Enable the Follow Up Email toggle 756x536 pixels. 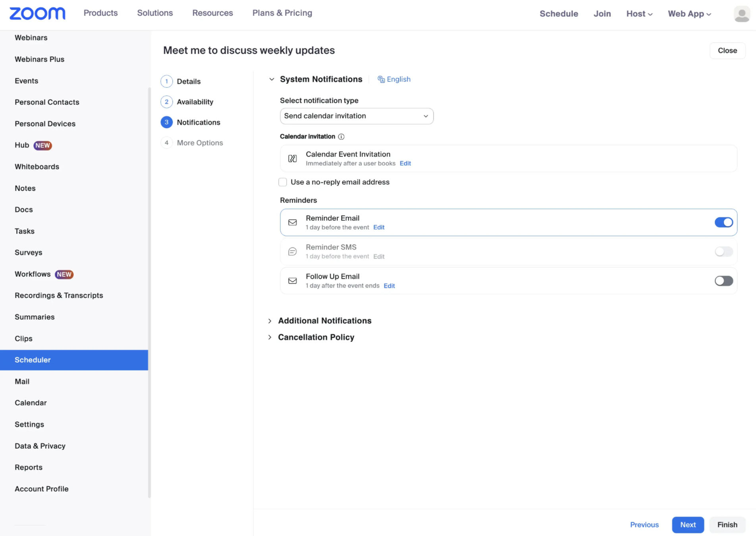pyautogui.click(x=723, y=281)
